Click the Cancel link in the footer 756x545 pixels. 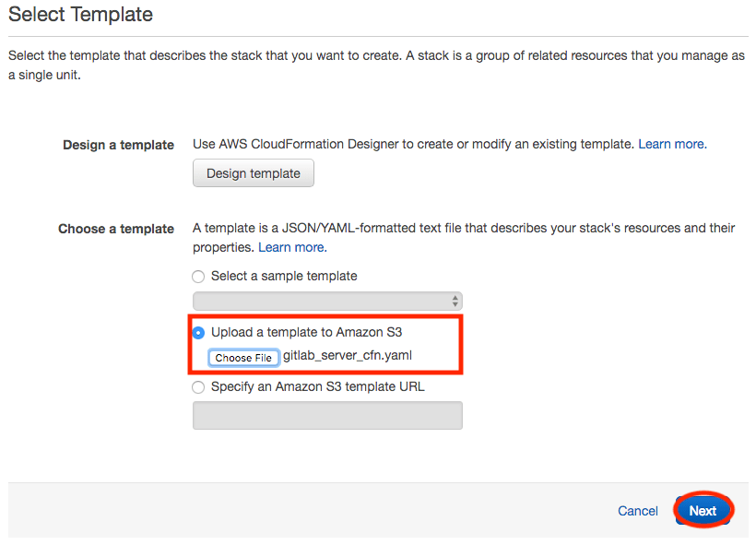tap(637, 511)
